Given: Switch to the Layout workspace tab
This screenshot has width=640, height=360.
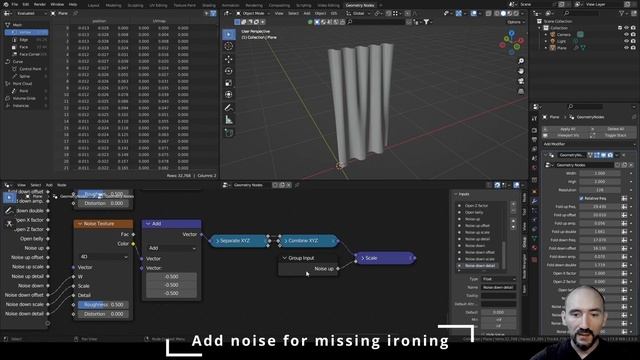Looking at the screenshot, I should pyautogui.click(x=93, y=5).
